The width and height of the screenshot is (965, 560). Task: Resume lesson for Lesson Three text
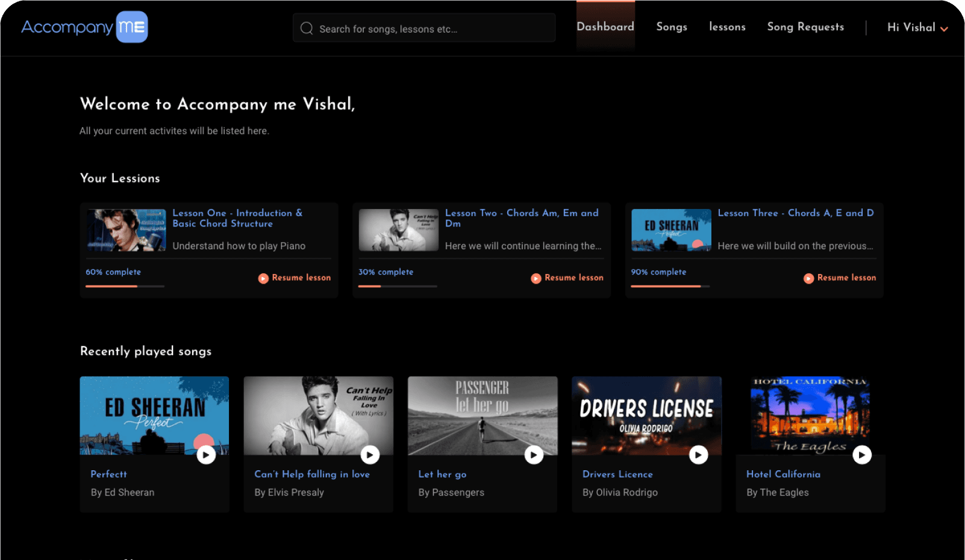pyautogui.click(x=846, y=278)
